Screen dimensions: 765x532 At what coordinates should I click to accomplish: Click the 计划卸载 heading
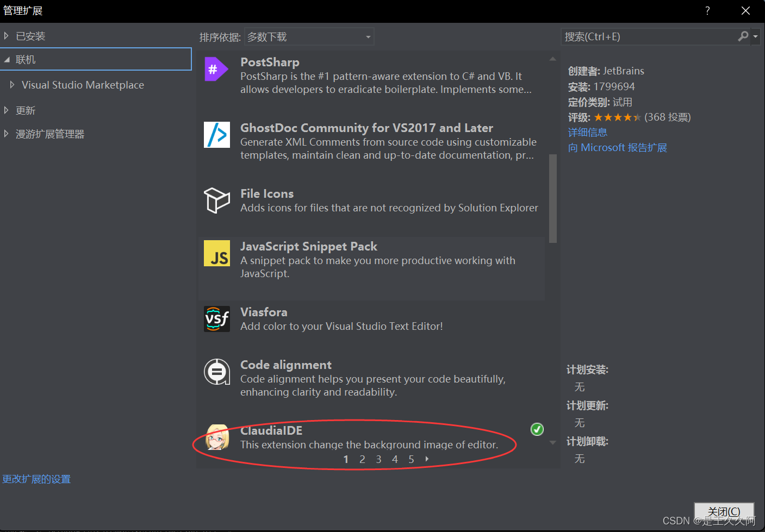[587, 442]
